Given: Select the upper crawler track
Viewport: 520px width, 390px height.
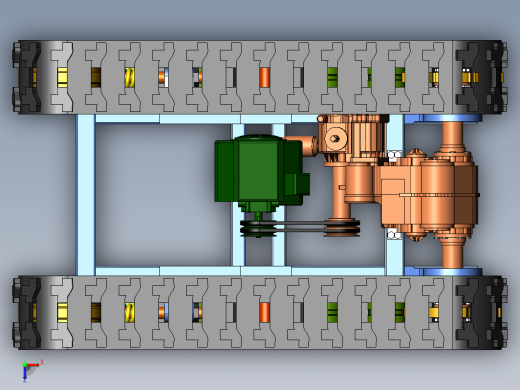Looking at the screenshot, I should coord(260,77).
